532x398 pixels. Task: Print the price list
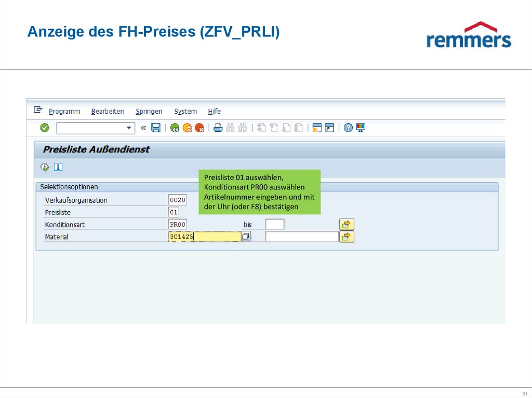point(217,127)
